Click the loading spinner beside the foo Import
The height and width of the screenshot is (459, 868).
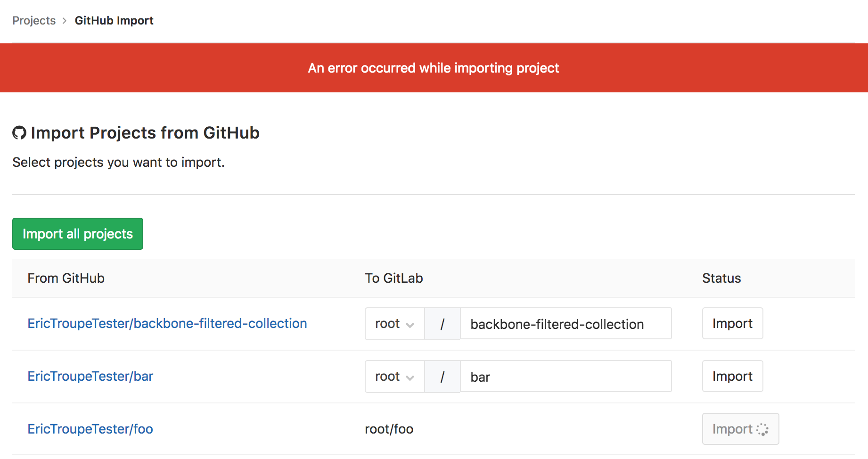coord(762,429)
